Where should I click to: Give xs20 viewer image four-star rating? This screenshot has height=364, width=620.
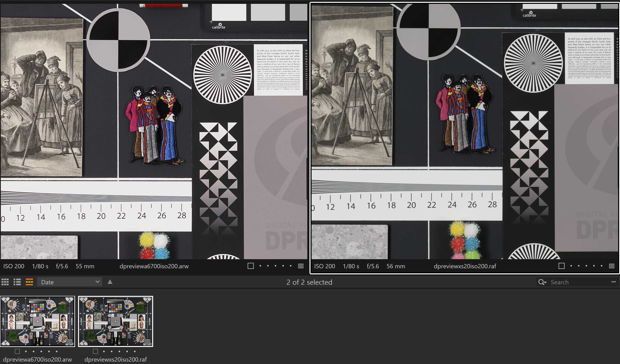(594, 266)
